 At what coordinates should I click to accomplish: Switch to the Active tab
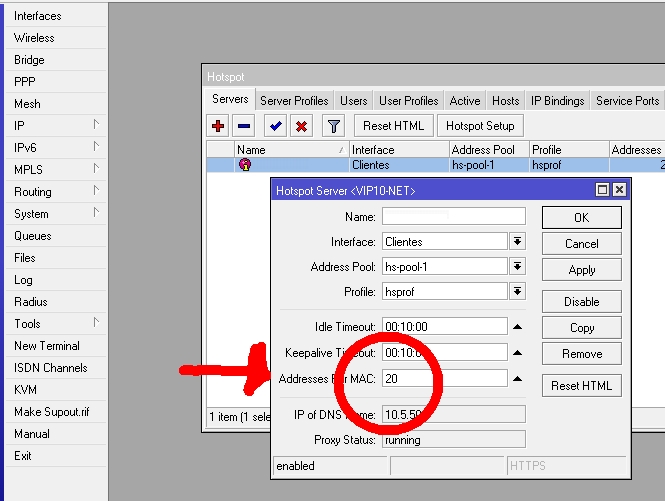click(x=465, y=101)
